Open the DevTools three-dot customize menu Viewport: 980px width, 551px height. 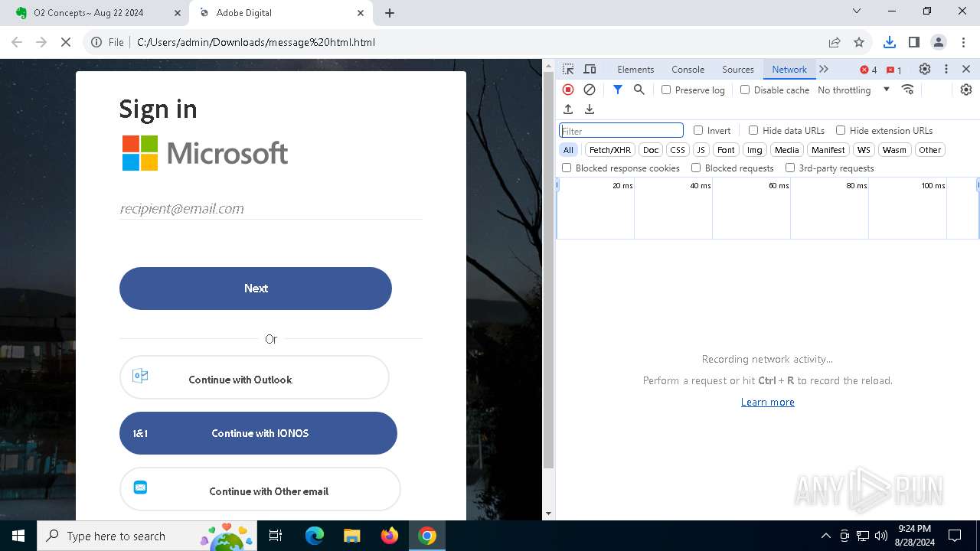click(x=946, y=69)
